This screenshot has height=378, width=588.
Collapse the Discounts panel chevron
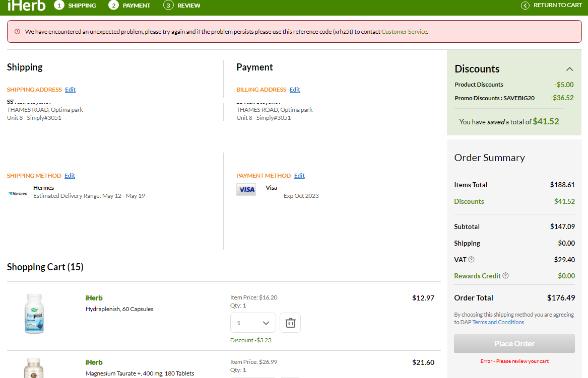click(x=569, y=69)
